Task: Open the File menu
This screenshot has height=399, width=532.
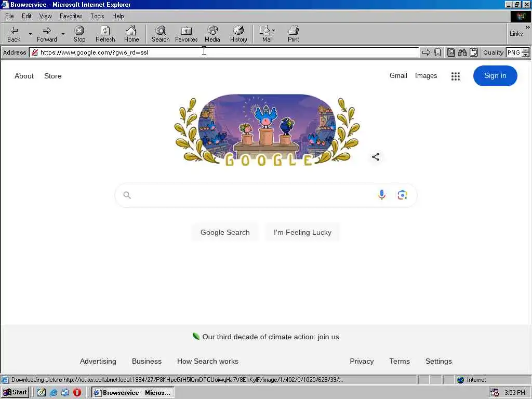Action: point(9,16)
